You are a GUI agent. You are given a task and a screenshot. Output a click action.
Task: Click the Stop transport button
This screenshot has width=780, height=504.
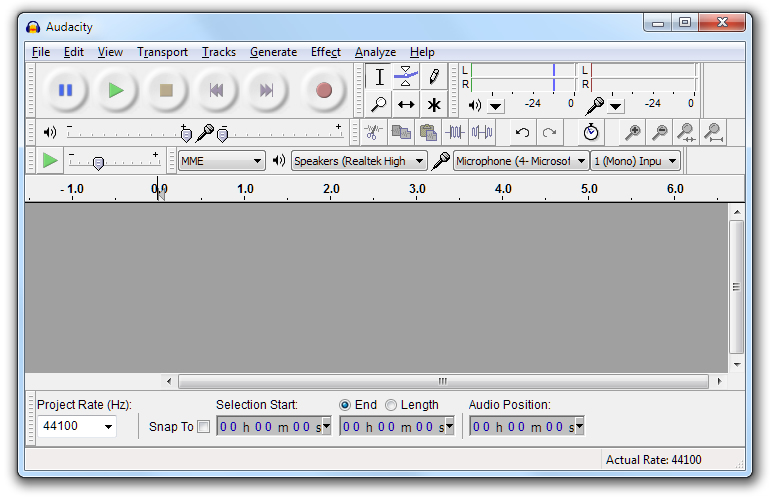(x=166, y=91)
